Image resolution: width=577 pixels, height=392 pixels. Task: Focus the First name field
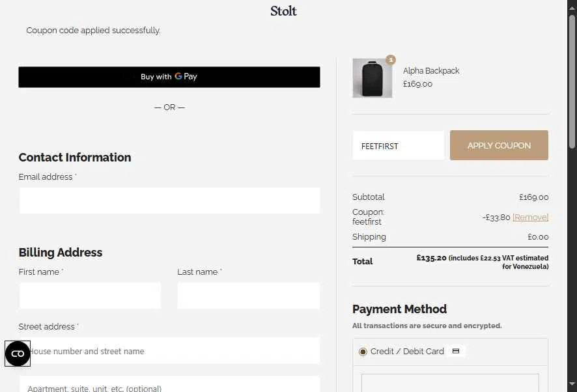[x=90, y=296]
